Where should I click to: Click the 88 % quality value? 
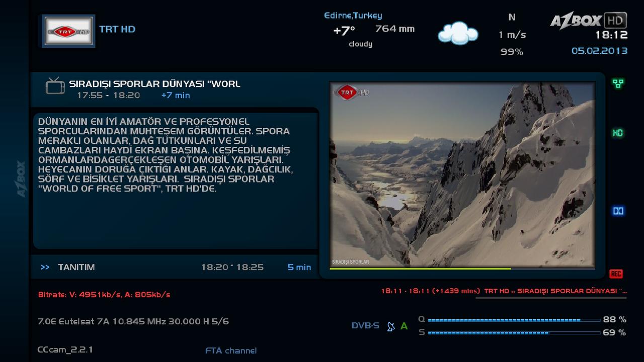click(x=615, y=320)
